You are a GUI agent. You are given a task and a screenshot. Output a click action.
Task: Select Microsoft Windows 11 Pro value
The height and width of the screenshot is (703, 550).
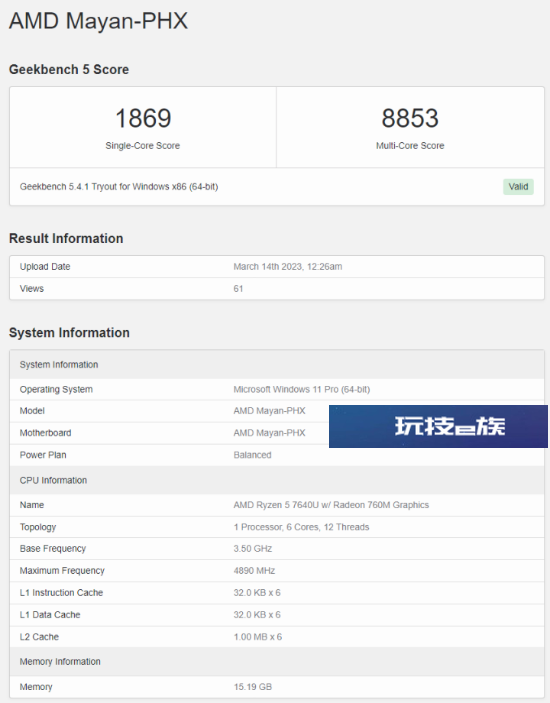pyautogui.click(x=301, y=390)
